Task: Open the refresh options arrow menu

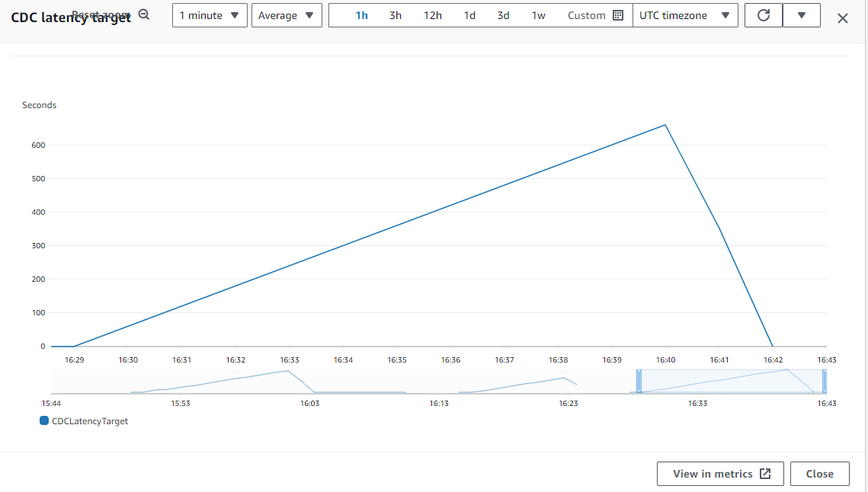Action: click(x=801, y=15)
